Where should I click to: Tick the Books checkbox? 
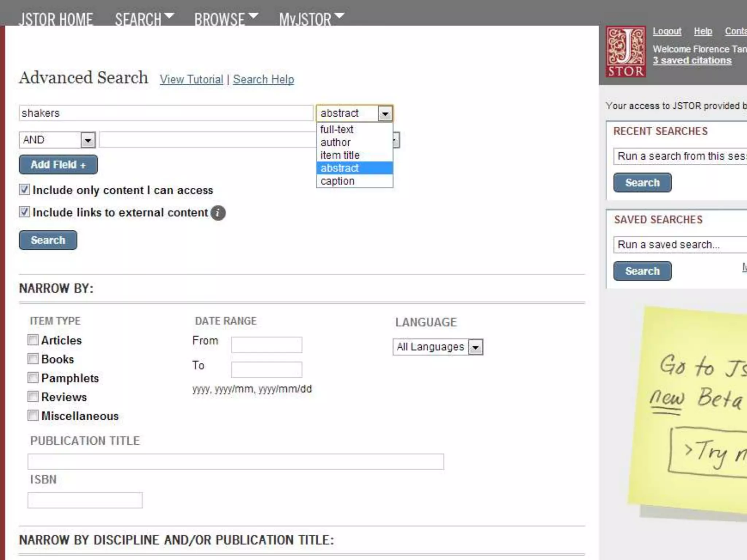[33, 359]
